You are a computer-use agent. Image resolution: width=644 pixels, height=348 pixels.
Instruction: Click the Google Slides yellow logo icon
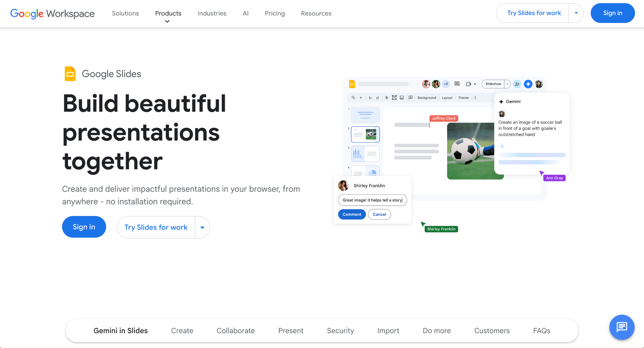[70, 74]
